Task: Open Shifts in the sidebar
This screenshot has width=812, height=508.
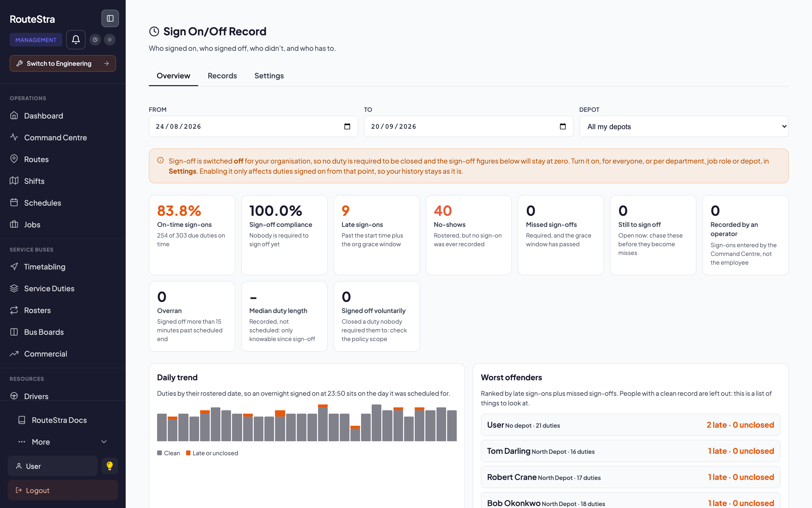Action: coord(63,181)
